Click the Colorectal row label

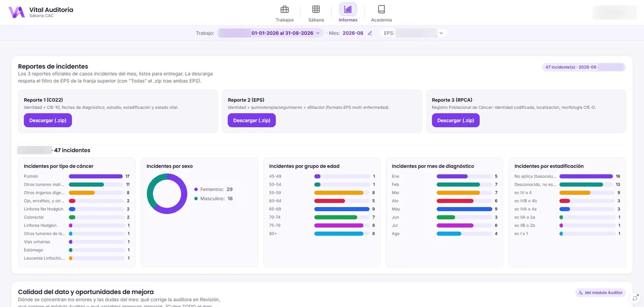(33, 217)
